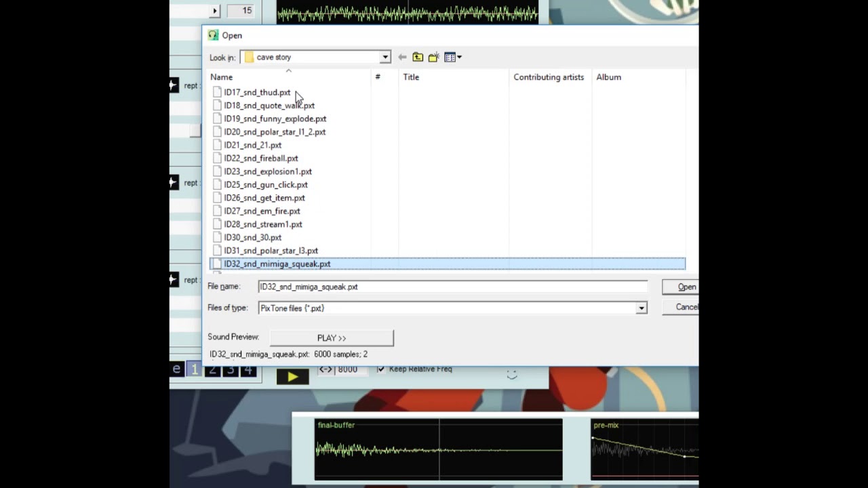Image resolution: width=868 pixels, height=488 pixels.
Task: Click the Open button
Action: click(x=680, y=287)
